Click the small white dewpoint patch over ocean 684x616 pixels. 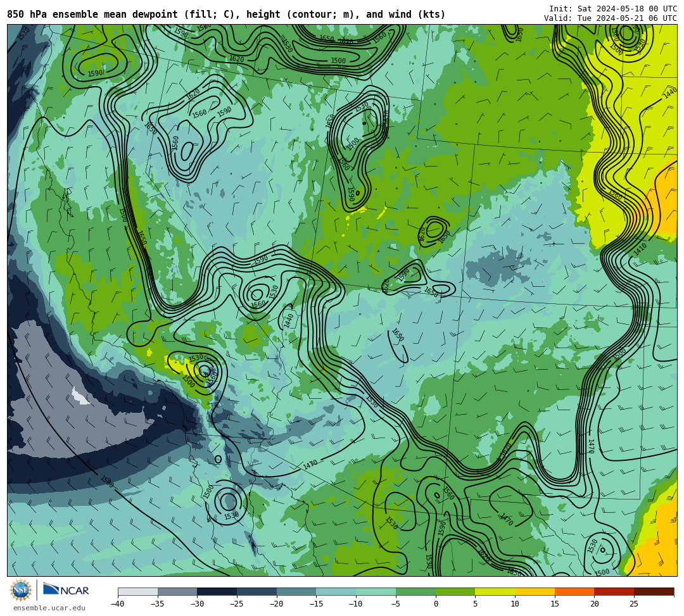[x=80, y=396]
